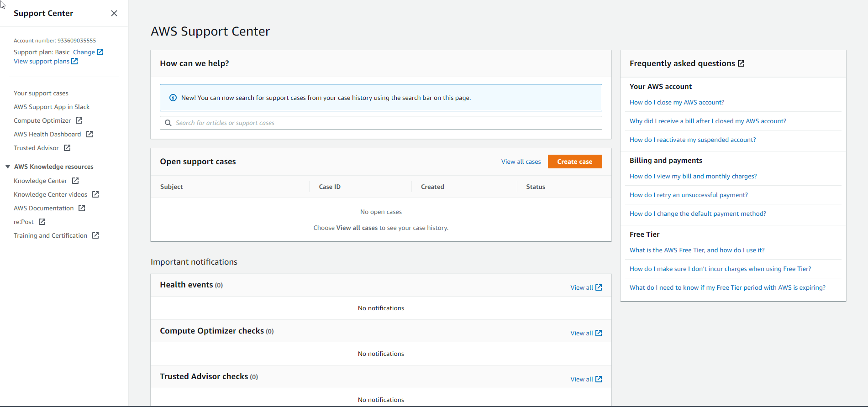This screenshot has height=407, width=868.
Task: Click external icon on Trusted Advisor checks View all
Action: [x=599, y=379]
